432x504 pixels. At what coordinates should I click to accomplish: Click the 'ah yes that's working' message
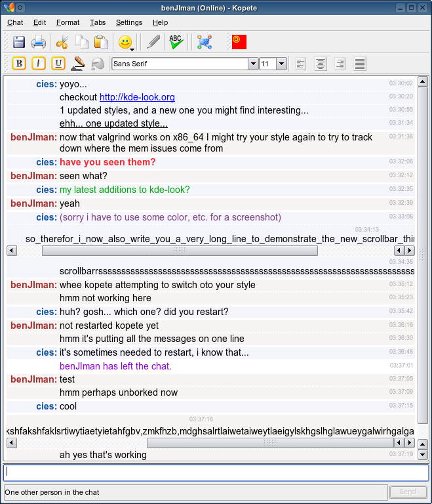click(x=103, y=455)
